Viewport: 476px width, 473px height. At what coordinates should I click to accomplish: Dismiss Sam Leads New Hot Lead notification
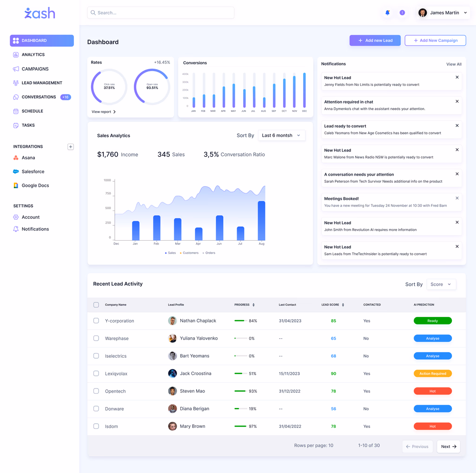tap(457, 247)
